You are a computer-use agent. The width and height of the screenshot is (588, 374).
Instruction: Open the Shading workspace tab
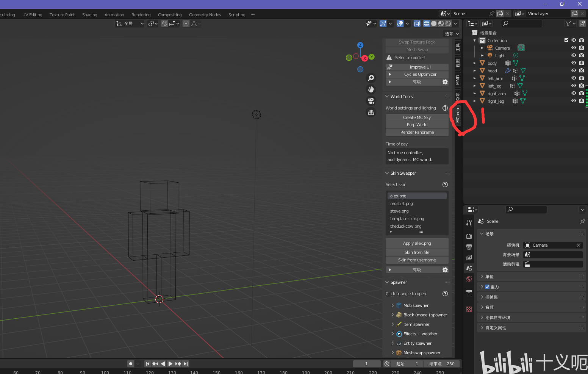point(90,15)
